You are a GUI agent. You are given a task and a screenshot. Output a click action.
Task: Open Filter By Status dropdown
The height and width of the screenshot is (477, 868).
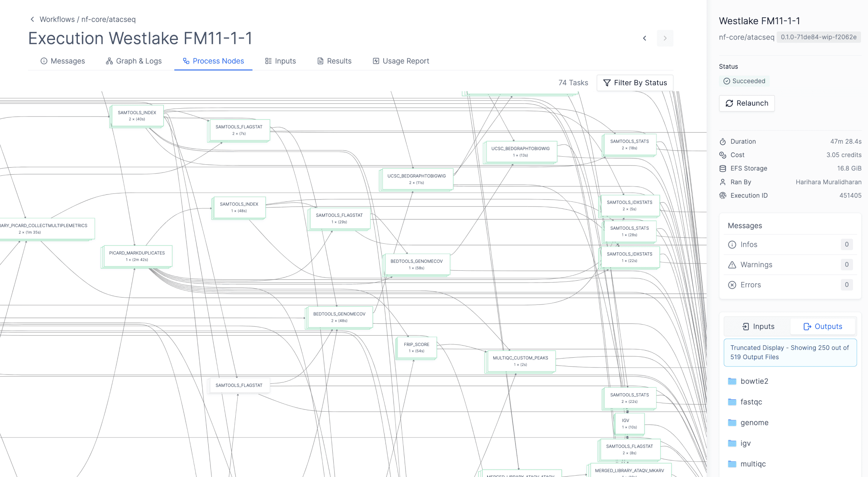(x=635, y=83)
